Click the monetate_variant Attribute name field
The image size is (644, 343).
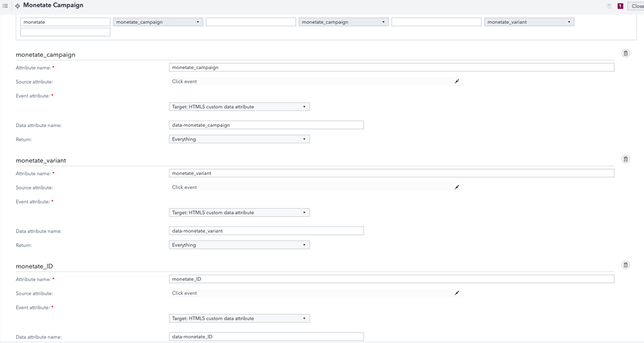pos(391,173)
